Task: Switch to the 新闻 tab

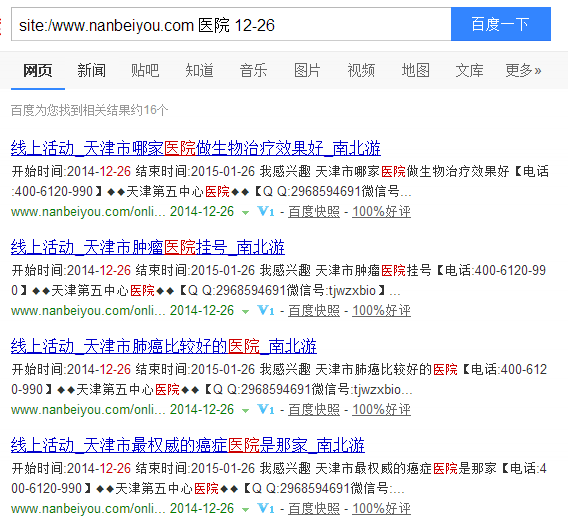Action: tap(91, 70)
